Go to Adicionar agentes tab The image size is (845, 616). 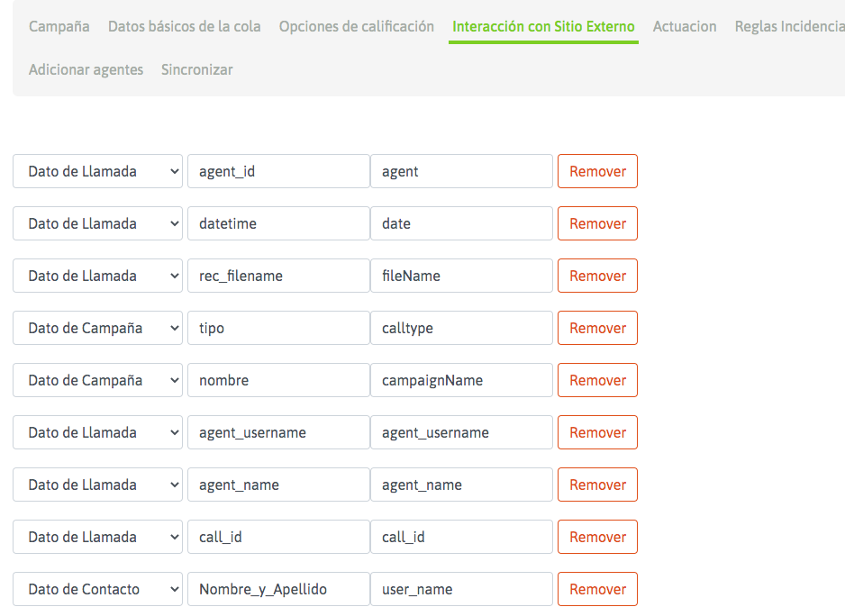click(86, 69)
